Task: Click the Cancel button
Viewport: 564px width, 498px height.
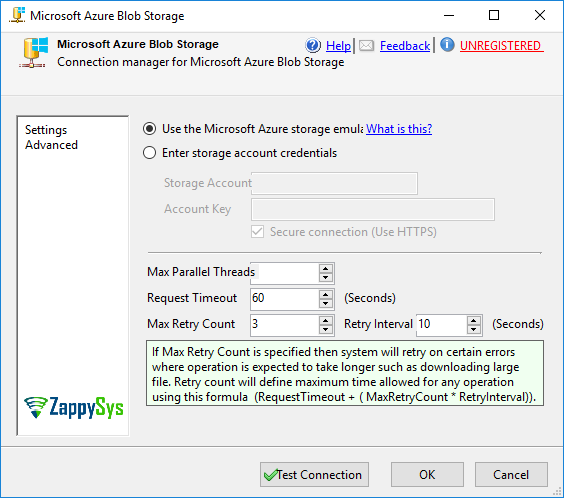Action: [511, 475]
